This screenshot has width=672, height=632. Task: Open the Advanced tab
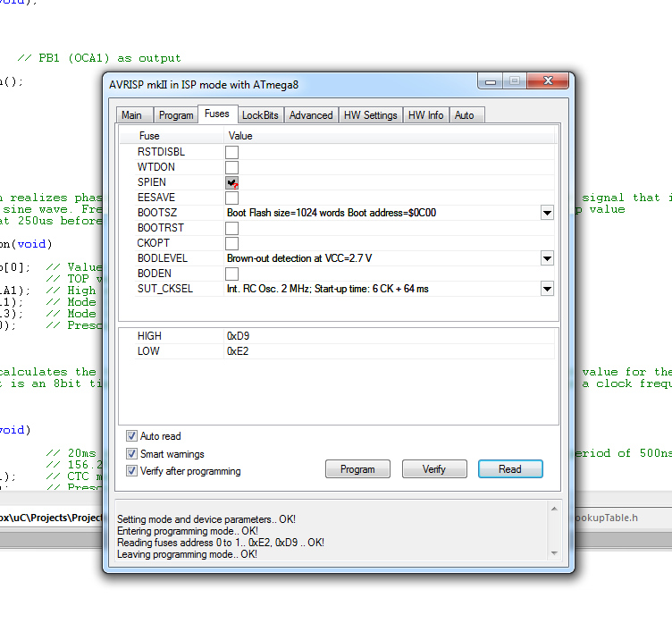(311, 115)
